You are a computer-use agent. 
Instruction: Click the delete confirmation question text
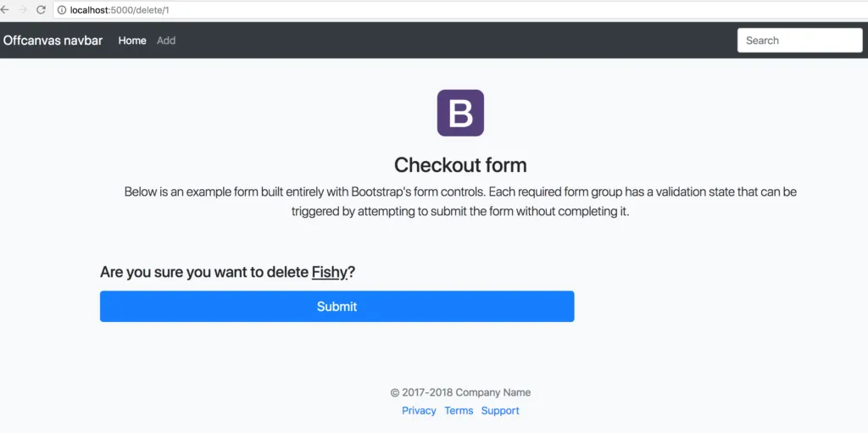click(x=227, y=272)
